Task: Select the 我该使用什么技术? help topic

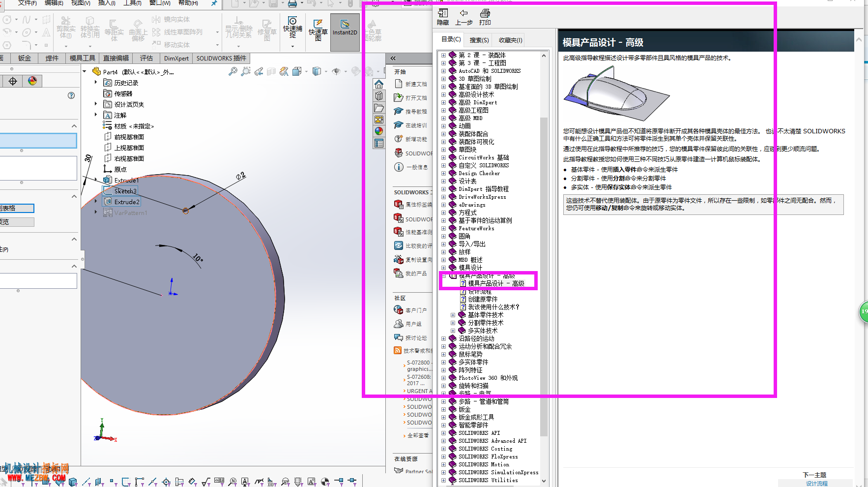Action: 493,307
